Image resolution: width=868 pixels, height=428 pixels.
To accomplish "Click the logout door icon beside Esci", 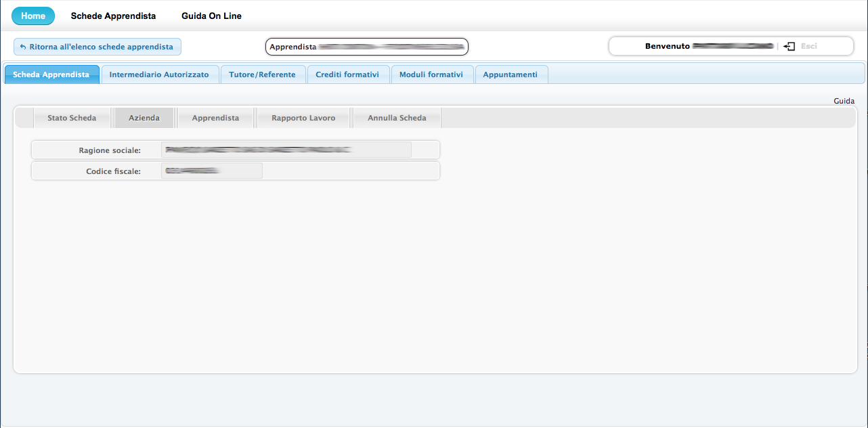I will 789,46.
